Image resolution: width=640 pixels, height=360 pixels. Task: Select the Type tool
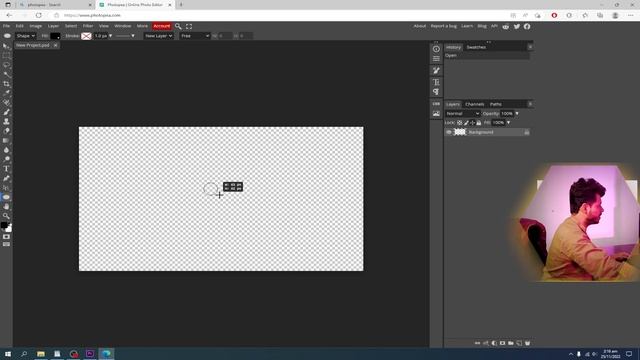point(6,169)
